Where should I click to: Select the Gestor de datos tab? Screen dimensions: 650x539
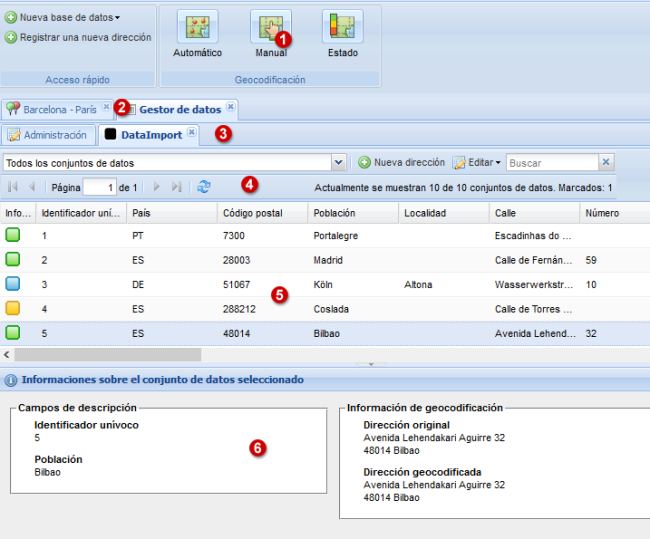pos(180,109)
